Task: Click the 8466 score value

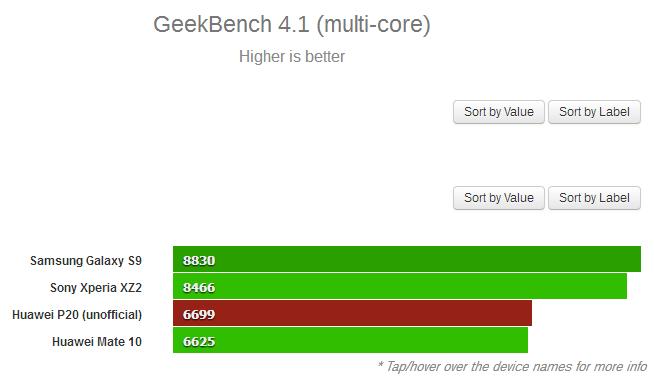Action: pos(199,288)
